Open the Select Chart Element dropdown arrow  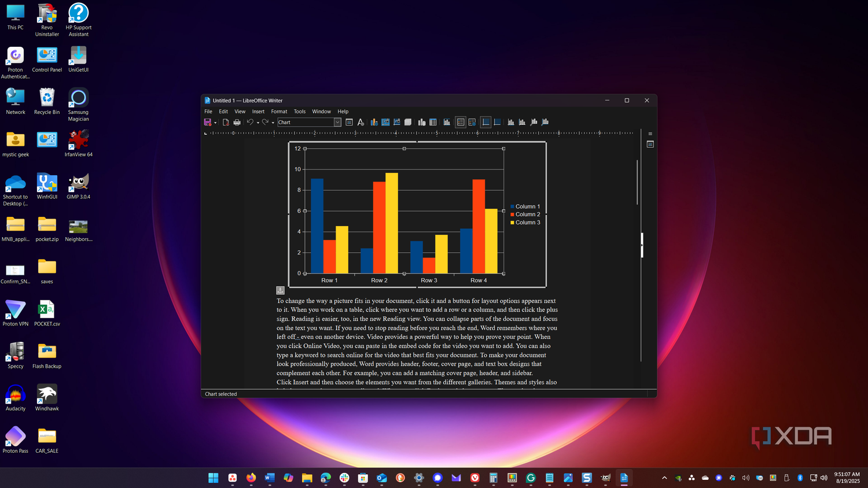click(x=337, y=122)
